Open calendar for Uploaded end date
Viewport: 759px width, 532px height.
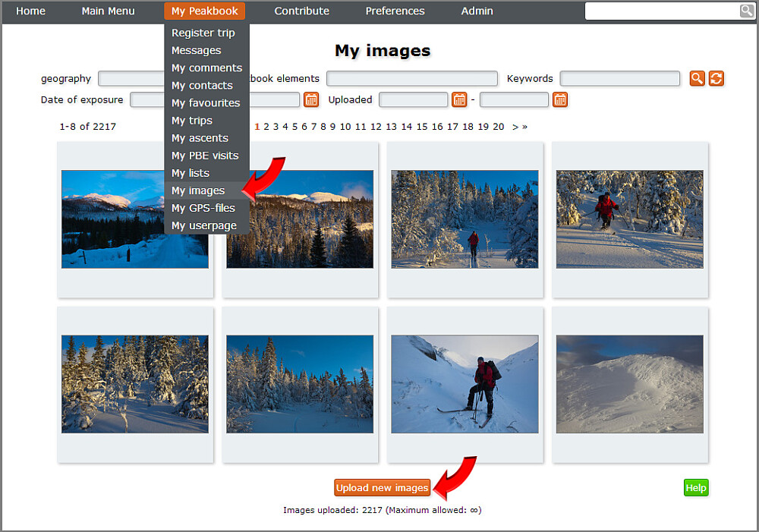[x=560, y=99]
